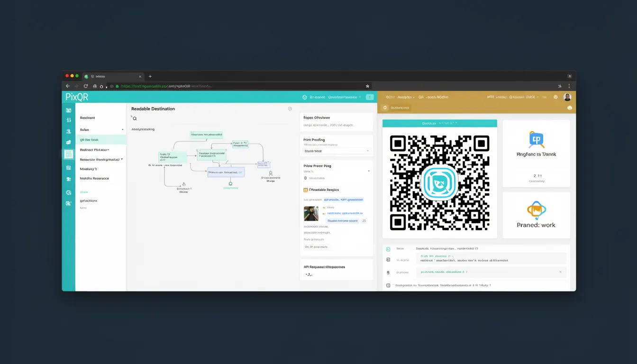
Task: Click the active browser tab
Action: (113, 76)
